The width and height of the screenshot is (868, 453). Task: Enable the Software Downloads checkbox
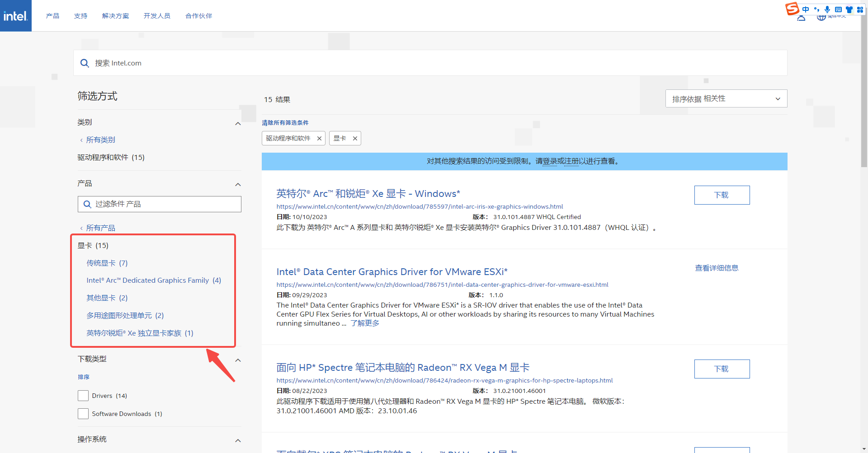point(83,414)
